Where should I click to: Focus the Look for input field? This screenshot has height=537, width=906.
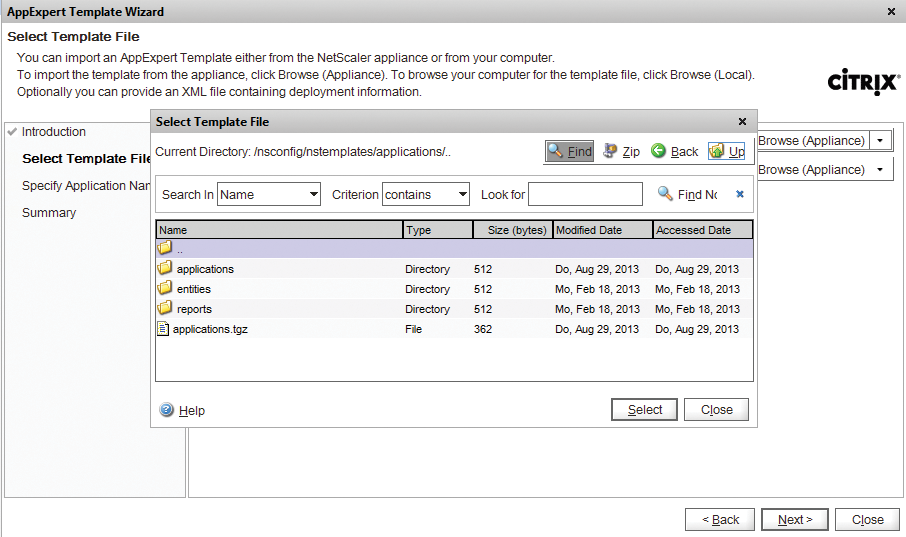(x=585, y=194)
